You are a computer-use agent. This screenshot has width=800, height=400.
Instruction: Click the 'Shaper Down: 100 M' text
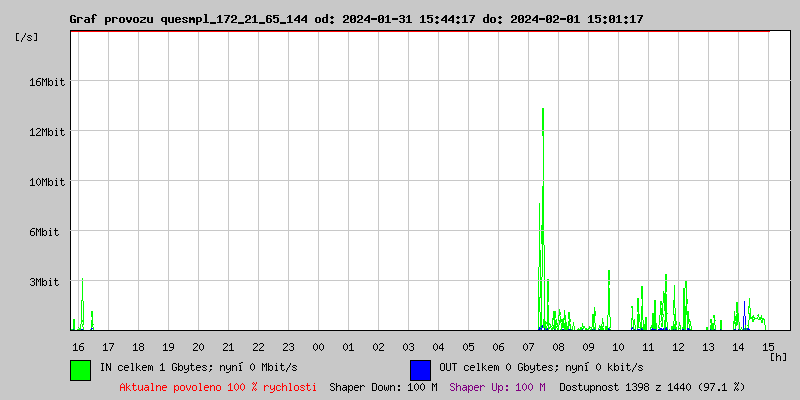(383, 386)
